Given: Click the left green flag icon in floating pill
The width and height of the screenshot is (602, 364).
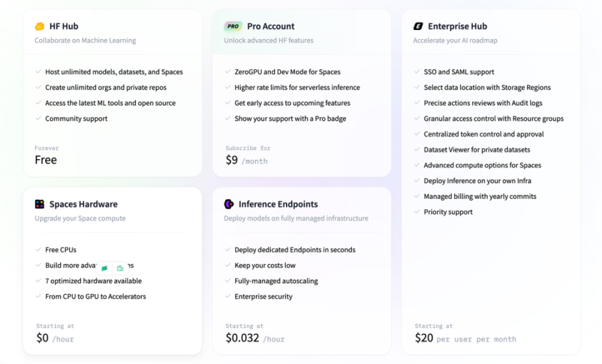Looking at the screenshot, I should (105, 268).
